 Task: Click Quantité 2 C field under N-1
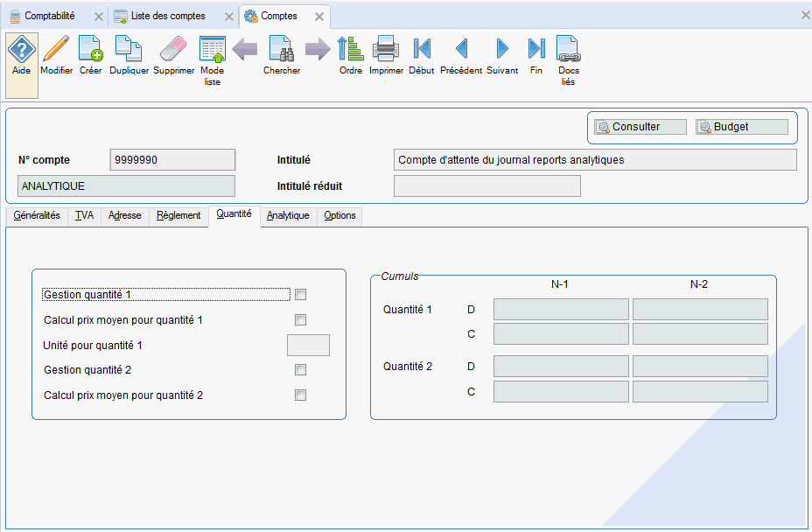point(561,392)
